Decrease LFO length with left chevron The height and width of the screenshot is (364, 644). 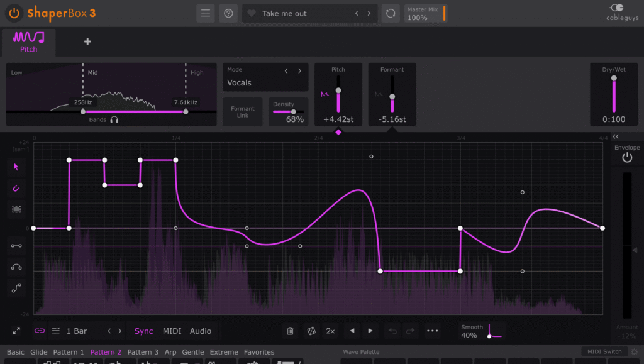point(109,331)
